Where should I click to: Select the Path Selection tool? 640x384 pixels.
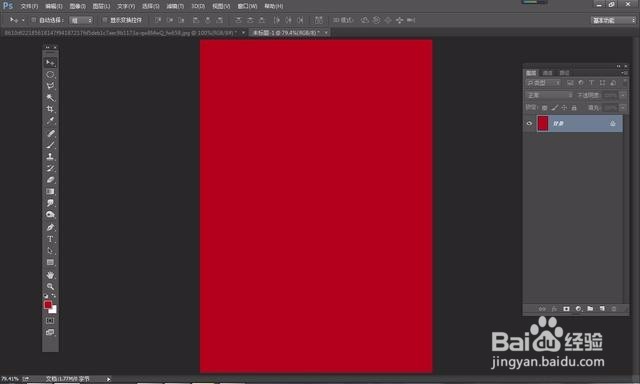coord(50,251)
